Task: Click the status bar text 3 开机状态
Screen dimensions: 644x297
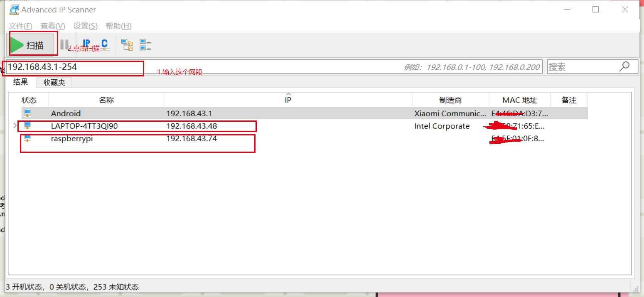Action: [25, 287]
